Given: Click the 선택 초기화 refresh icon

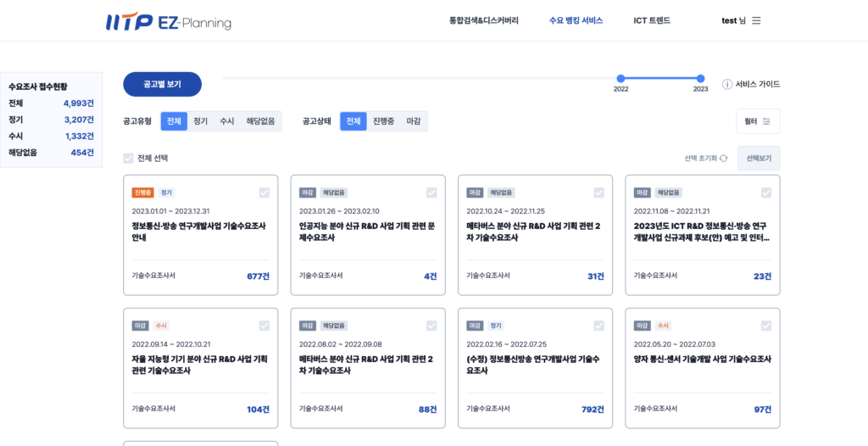Looking at the screenshot, I should click(723, 159).
